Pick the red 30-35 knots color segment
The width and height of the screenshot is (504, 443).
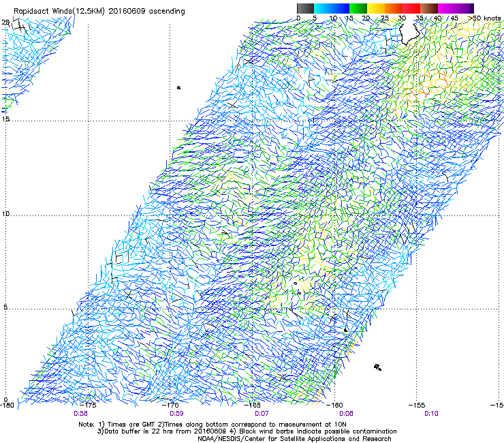point(411,8)
